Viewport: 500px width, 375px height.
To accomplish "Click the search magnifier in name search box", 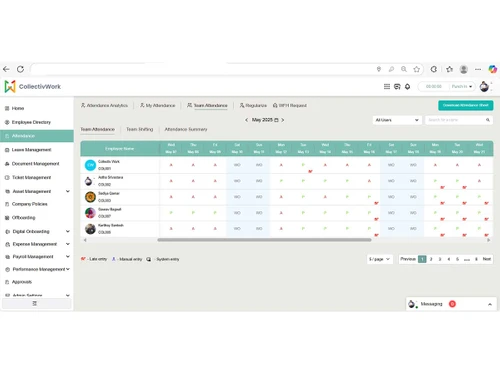I will [488, 120].
